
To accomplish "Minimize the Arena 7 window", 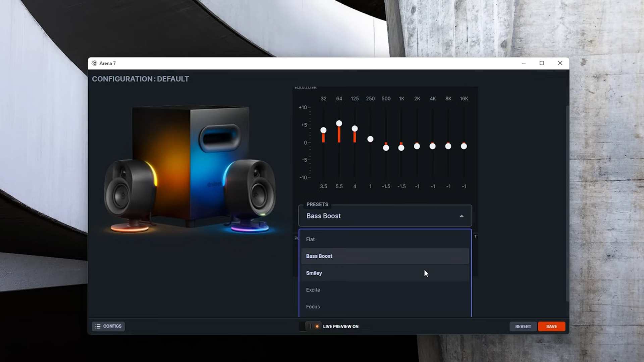I will pos(524,63).
